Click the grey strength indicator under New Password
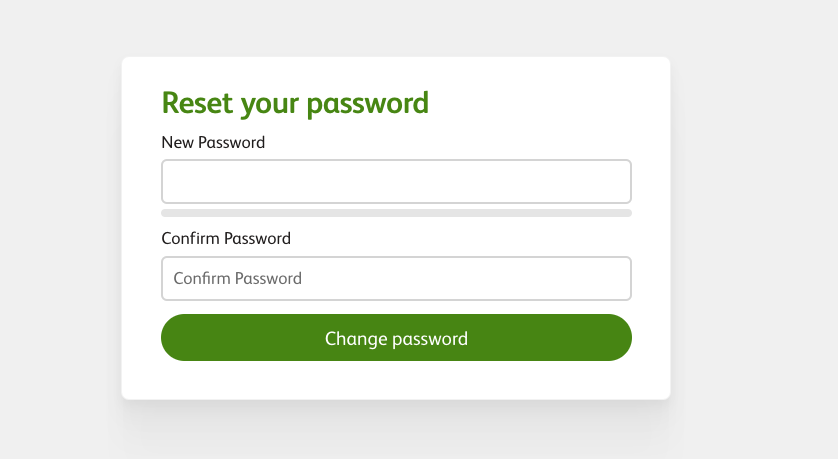 [396, 213]
